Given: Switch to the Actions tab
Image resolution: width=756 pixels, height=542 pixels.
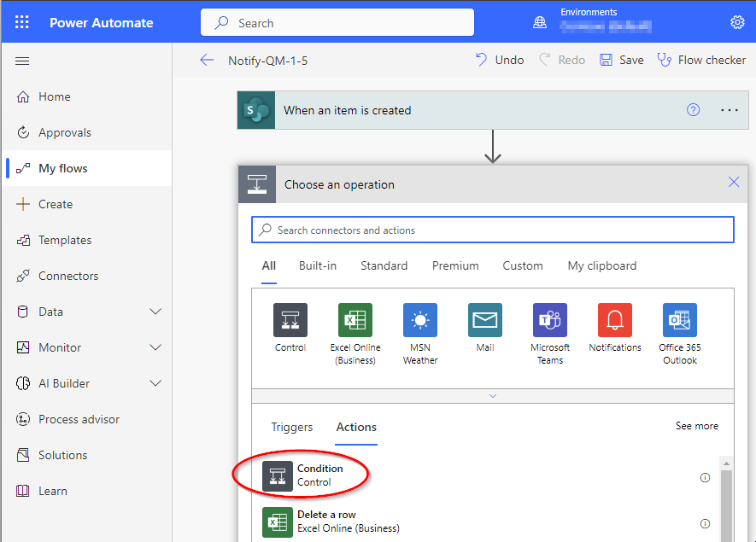Looking at the screenshot, I should click(356, 428).
